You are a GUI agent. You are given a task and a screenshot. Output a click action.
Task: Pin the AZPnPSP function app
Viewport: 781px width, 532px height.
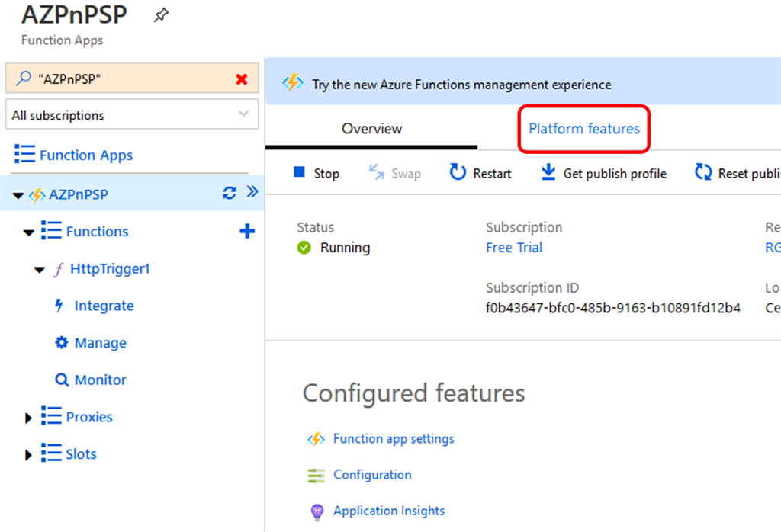tap(161, 15)
